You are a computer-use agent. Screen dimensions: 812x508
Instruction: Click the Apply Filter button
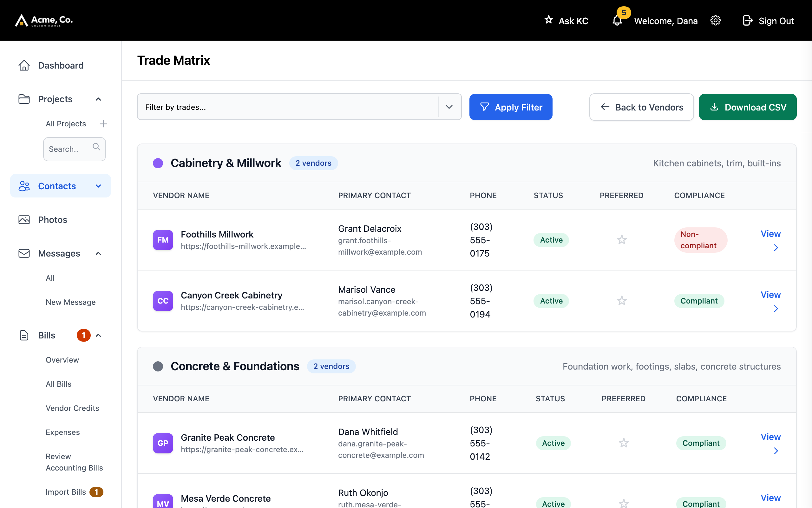511,107
